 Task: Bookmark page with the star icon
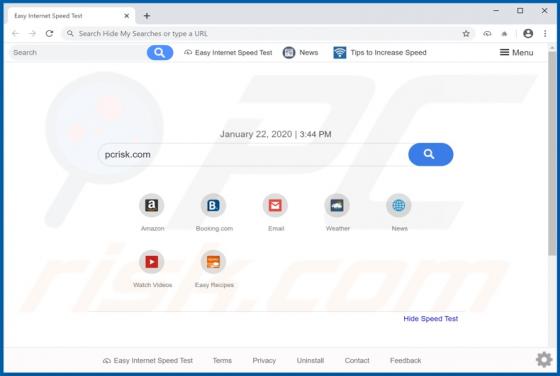click(x=466, y=34)
